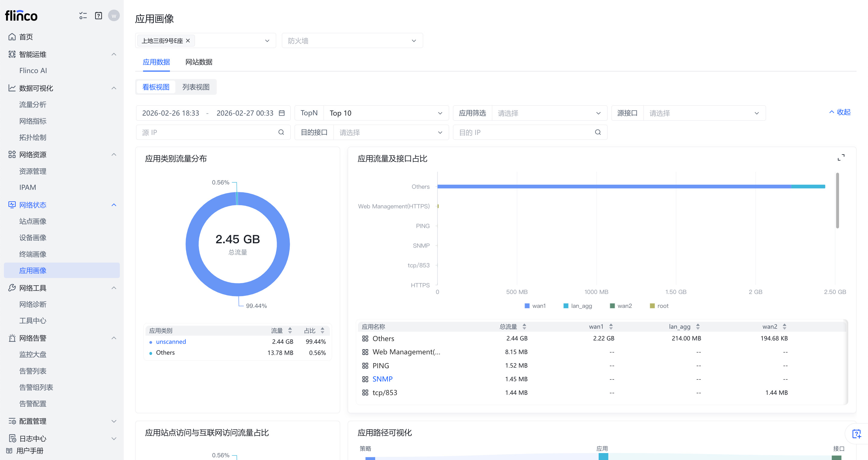Switch to 列表视图 view

[x=196, y=87]
